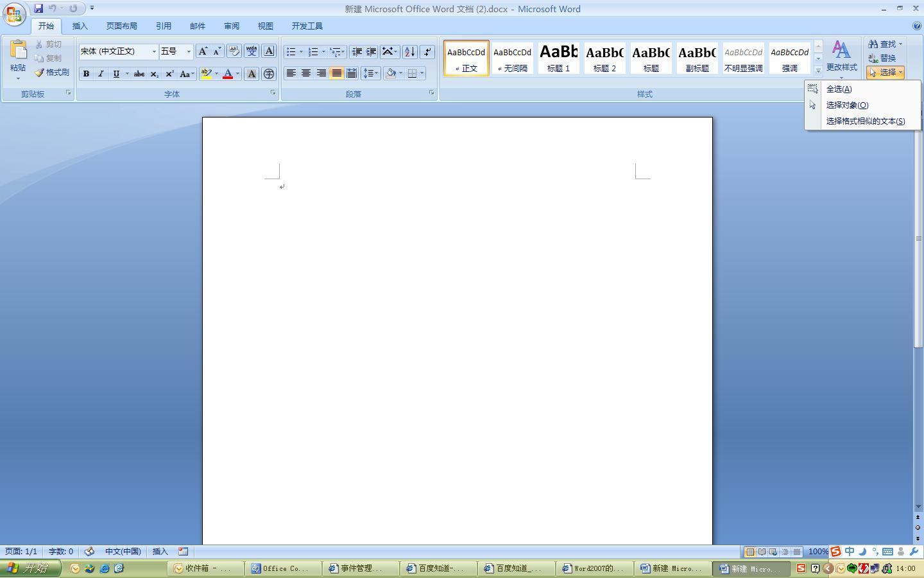Toggle center text alignment
Viewport: 924px width, 578px height.
(x=306, y=73)
